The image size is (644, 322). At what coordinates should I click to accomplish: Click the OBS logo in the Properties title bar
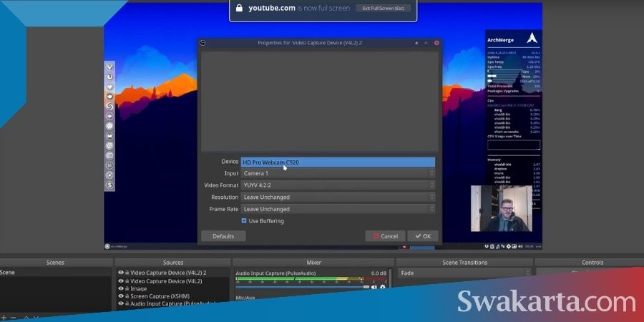202,43
